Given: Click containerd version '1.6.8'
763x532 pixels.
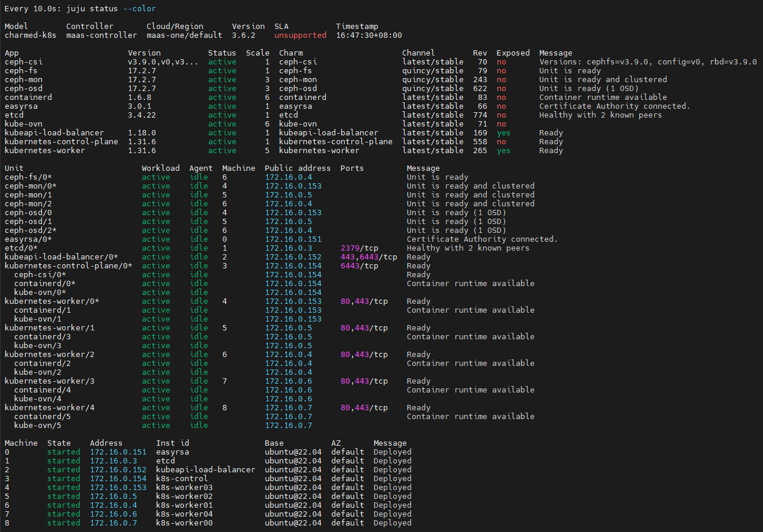Looking at the screenshot, I should coord(140,98).
